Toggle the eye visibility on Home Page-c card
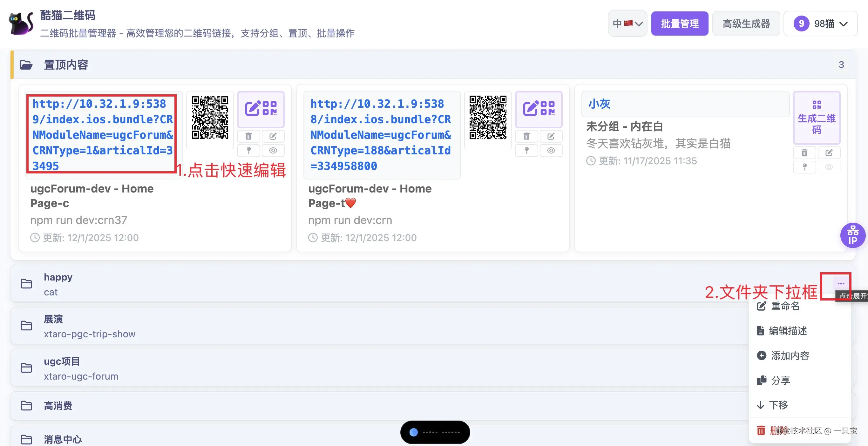868x446 pixels. point(273,150)
